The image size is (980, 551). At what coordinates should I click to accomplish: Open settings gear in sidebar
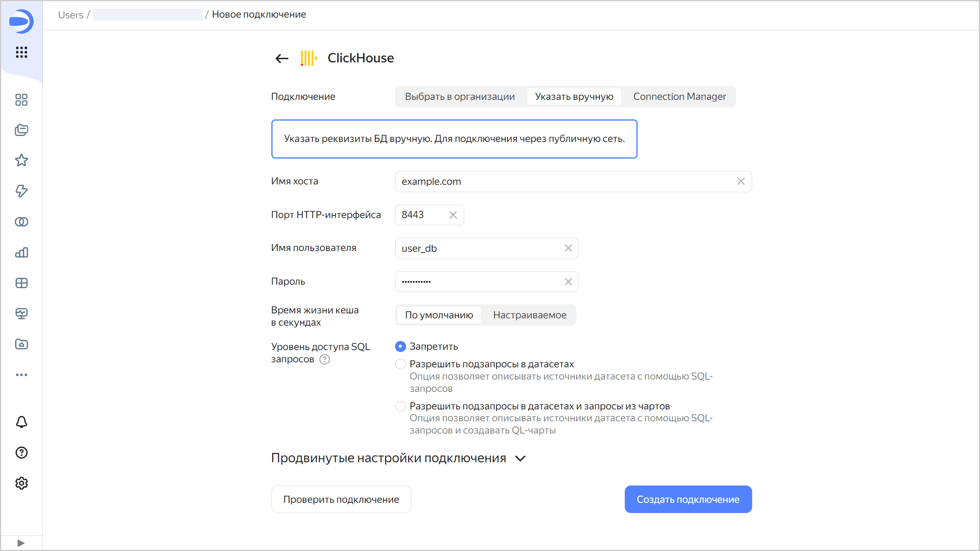pos(21,483)
